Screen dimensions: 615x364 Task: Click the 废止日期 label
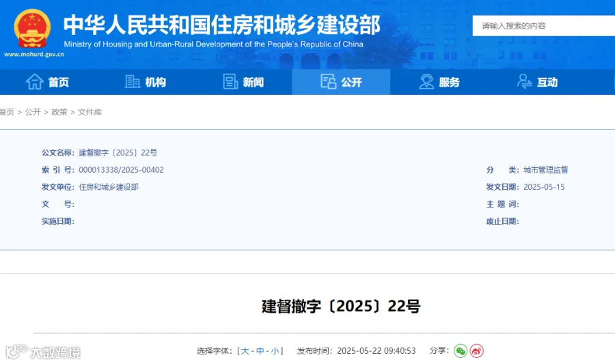tap(503, 221)
